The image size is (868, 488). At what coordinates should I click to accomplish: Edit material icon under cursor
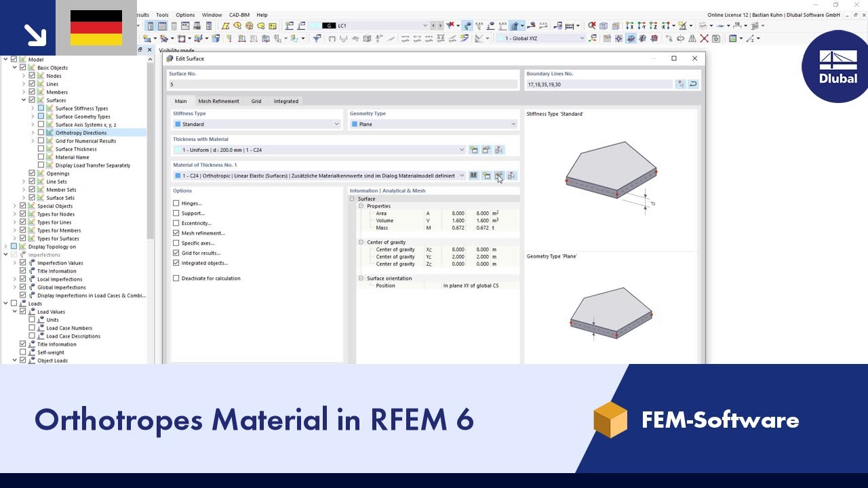coord(498,176)
